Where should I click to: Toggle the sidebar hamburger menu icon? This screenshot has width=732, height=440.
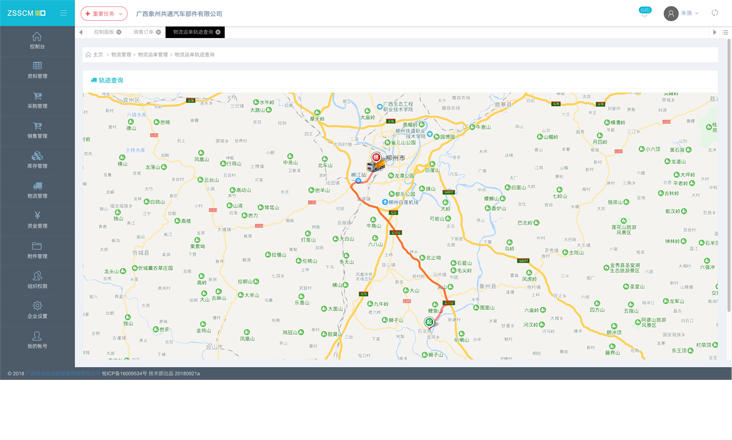(63, 13)
